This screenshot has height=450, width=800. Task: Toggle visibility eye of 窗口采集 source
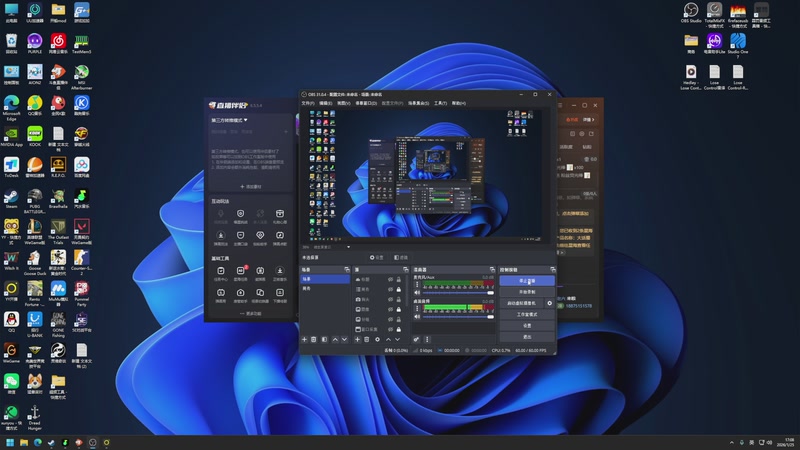tap(390, 330)
